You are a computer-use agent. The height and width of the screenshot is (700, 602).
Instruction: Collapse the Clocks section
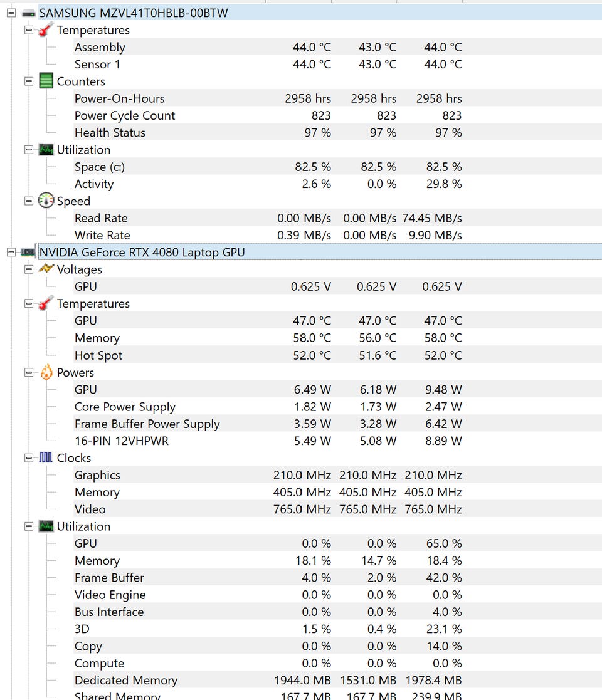(29, 458)
